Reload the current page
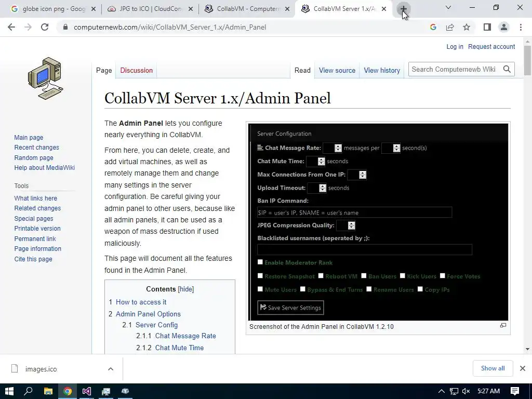This screenshot has width=532, height=399. point(45,27)
